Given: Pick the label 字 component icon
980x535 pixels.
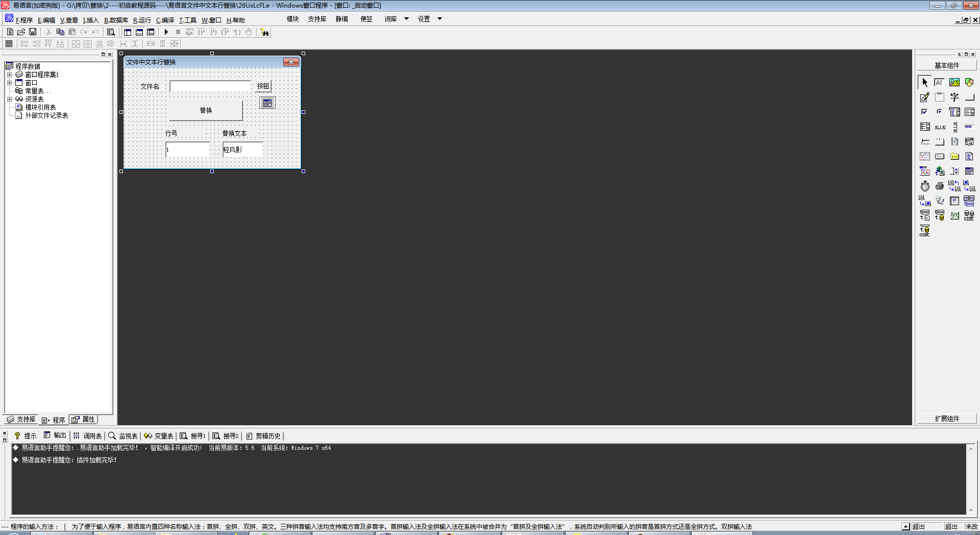Looking at the screenshot, I should [x=954, y=97].
